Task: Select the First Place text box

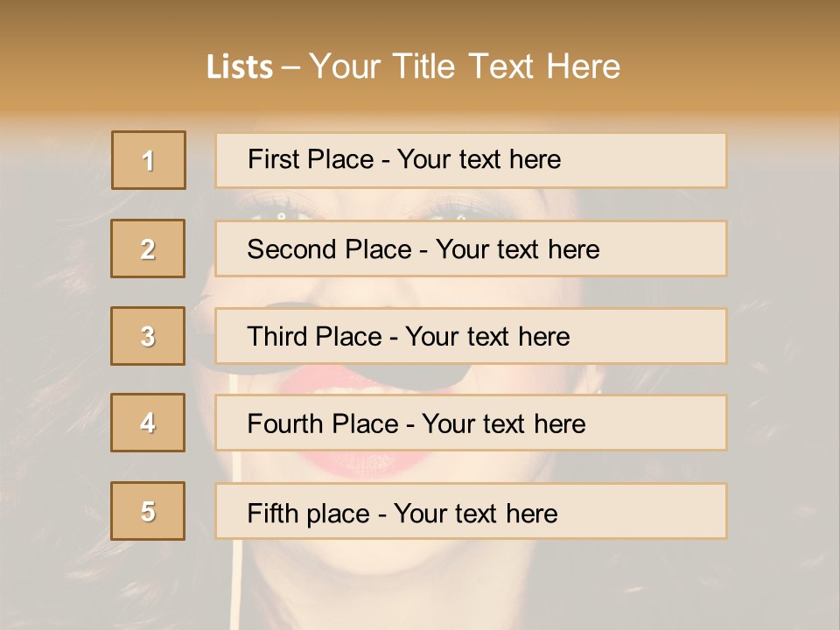Action: pyautogui.click(x=471, y=160)
